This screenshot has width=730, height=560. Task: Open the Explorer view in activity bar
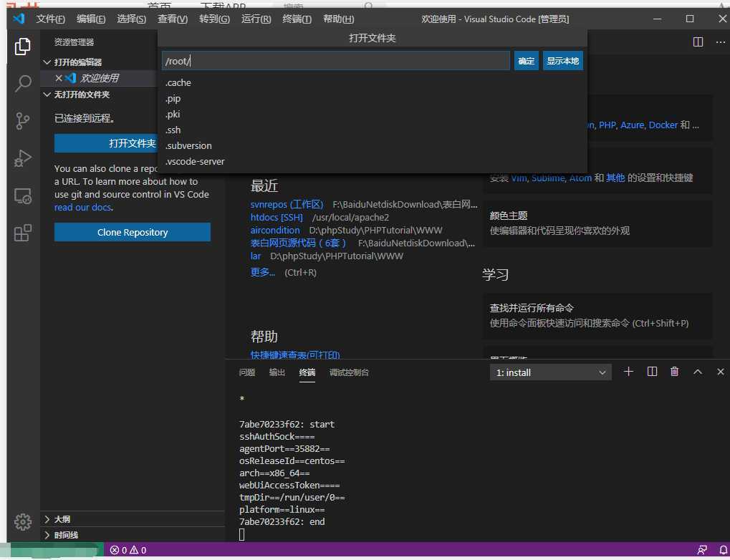pos(22,46)
